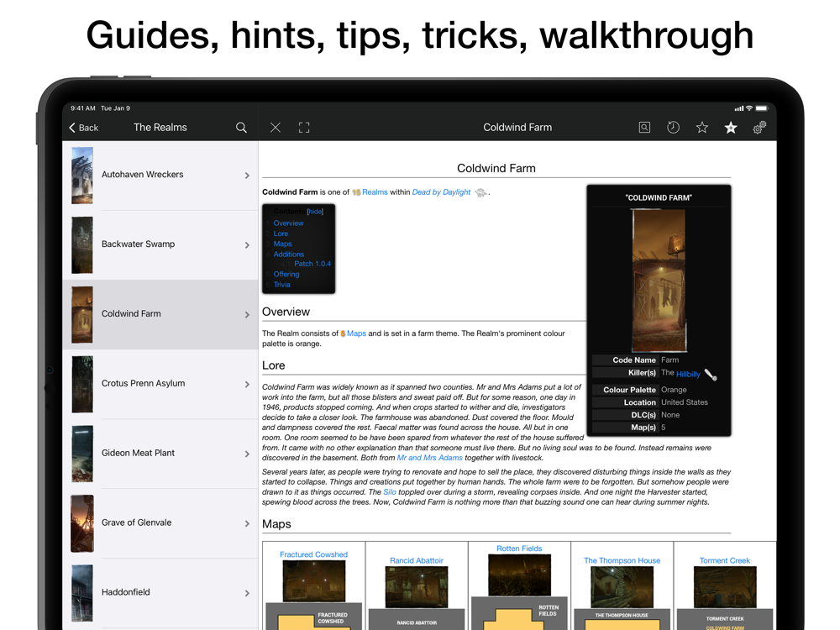Image resolution: width=840 pixels, height=630 pixels.
Task: Open Realms link in intro sentence
Action: pos(375,192)
